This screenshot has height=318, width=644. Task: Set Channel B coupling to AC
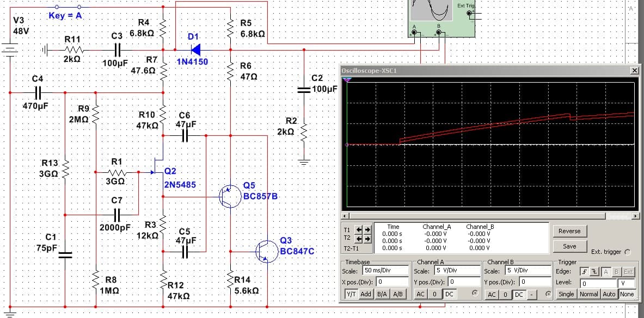pyautogui.click(x=491, y=295)
